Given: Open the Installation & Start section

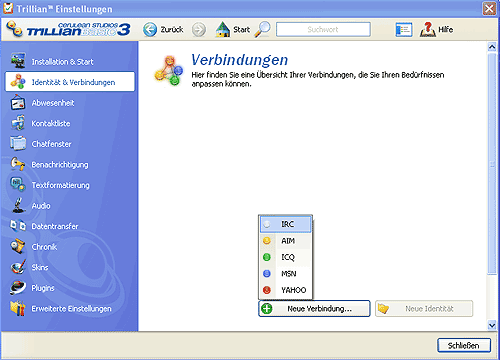Looking at the screenshot, I should (70, 62).
